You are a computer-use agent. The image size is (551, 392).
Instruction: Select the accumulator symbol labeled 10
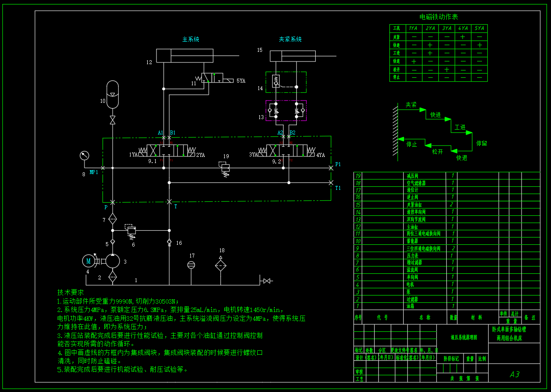pos(113,94)
